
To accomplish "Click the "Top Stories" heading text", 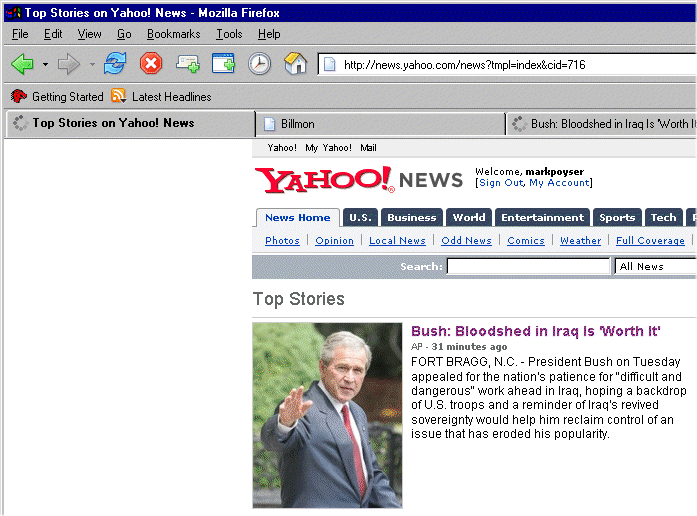I will tap(299, 299).
